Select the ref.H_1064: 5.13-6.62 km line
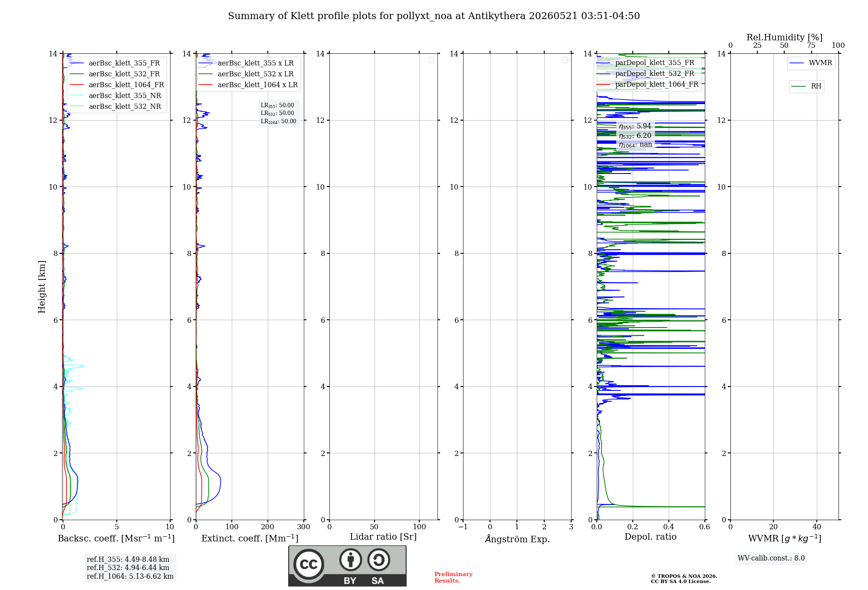The image size is (868, 590). point(130,577)
